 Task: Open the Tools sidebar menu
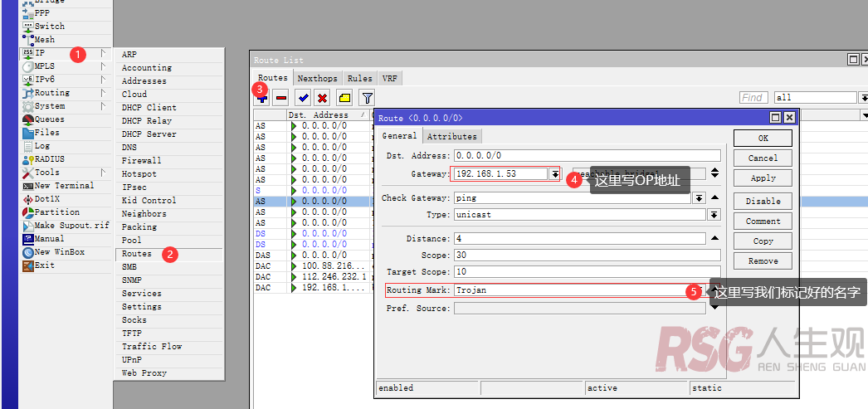click(66, 172)
